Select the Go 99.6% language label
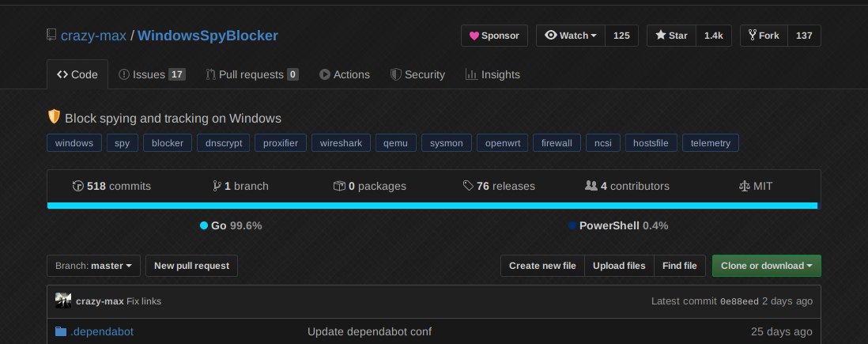The height and width of the screenshot is (344, 868). click(x=236, y=225)
